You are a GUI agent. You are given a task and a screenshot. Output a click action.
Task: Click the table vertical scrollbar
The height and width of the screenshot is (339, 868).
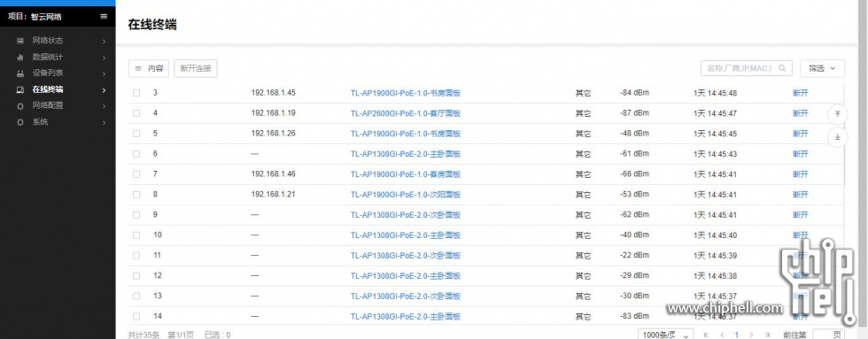point(845,135)
